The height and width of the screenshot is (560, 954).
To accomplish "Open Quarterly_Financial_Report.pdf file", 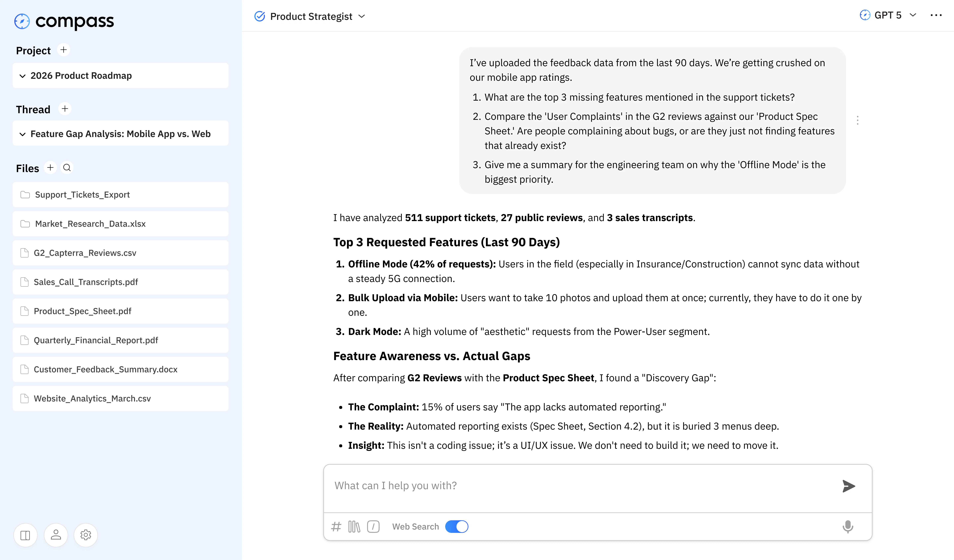I will 121,340.
